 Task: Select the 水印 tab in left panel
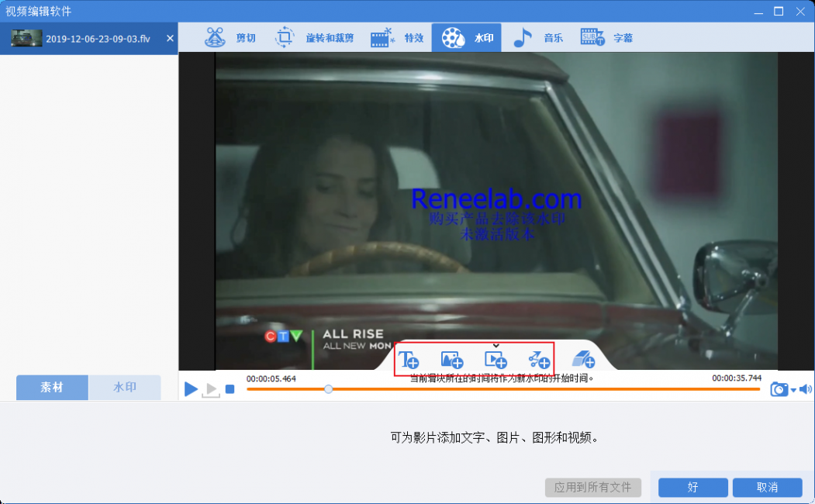[x=125, y=387]
